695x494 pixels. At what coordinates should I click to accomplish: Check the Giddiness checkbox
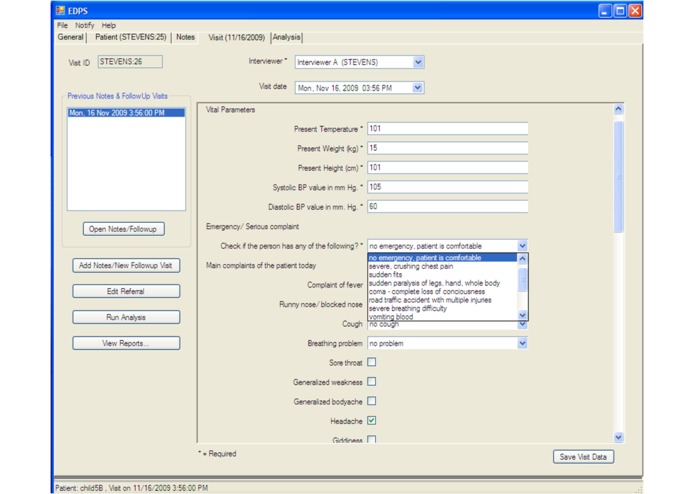[372, 439]
